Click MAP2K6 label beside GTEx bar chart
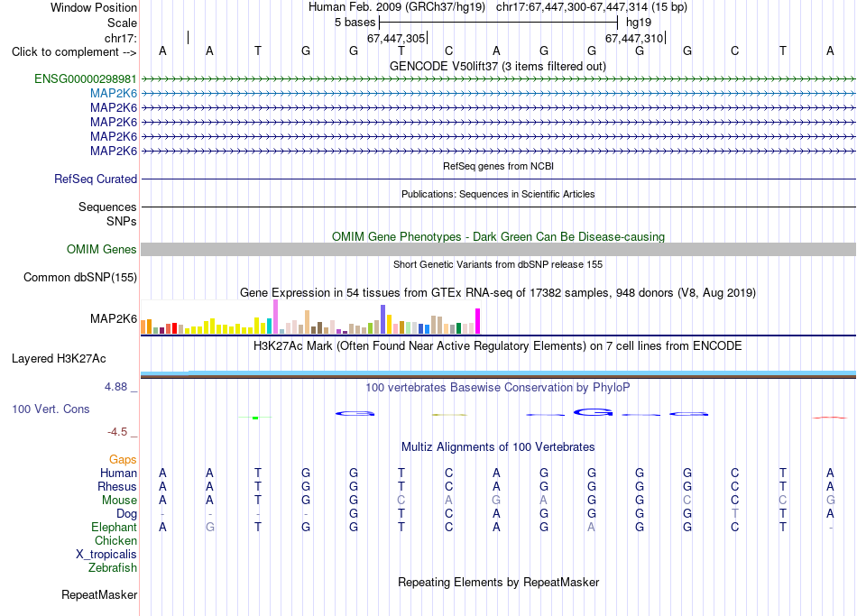The height and width of the screenshot is (616, 857). pos(114,318)
